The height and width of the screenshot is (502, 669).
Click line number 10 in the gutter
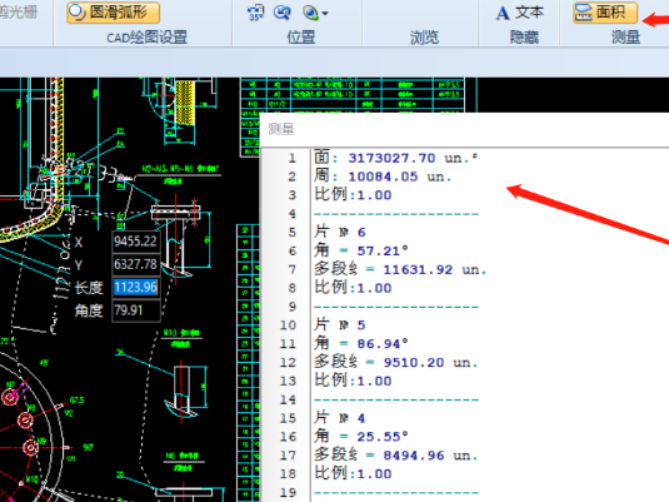(x=288, y=325)
